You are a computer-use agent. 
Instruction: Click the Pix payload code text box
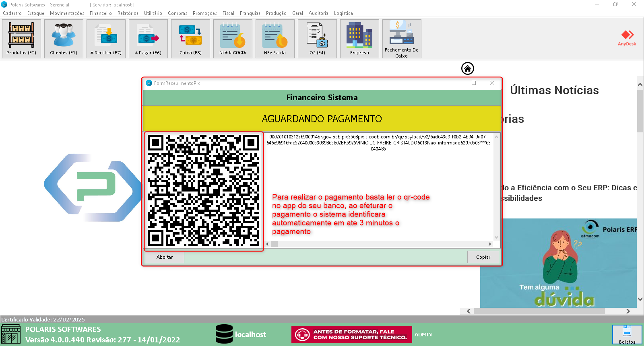coord(378,187)
